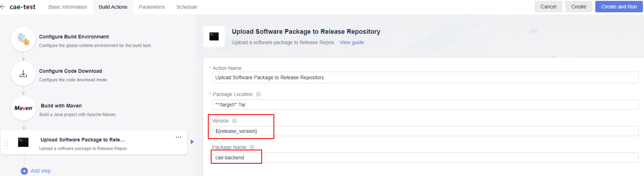
Task: Click the blue arrow expander beside Upload step
Action: [192, 142]
